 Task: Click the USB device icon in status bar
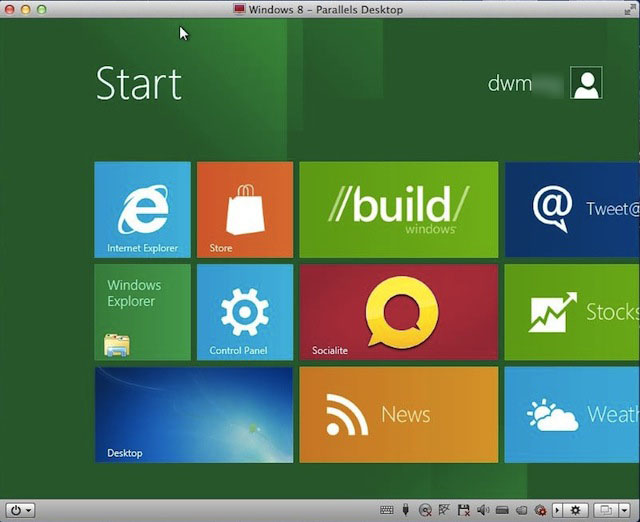(x=406, y=510)
